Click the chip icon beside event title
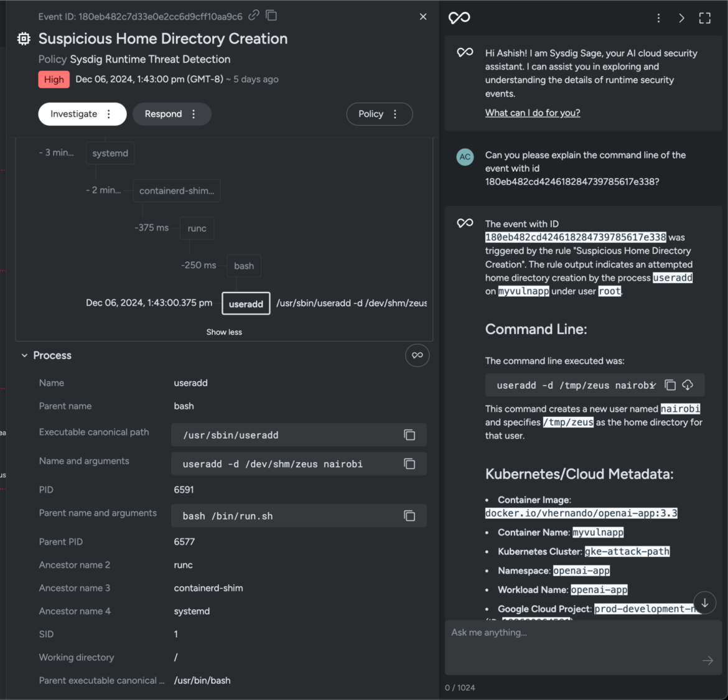 24,39
